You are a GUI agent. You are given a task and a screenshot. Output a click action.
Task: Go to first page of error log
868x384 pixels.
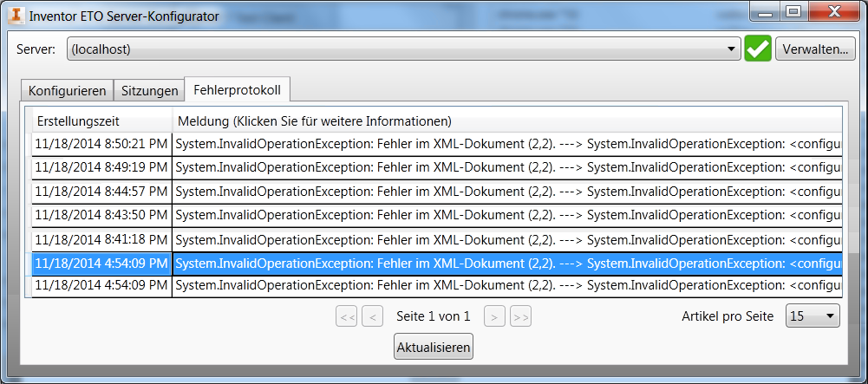tap(347, 317)
